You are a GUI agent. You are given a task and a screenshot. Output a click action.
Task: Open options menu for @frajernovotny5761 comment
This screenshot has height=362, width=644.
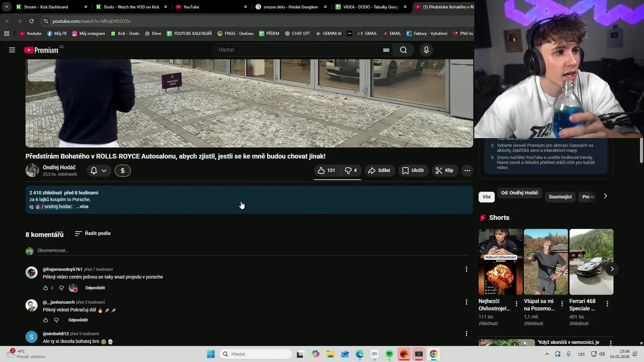click(466, 269)
